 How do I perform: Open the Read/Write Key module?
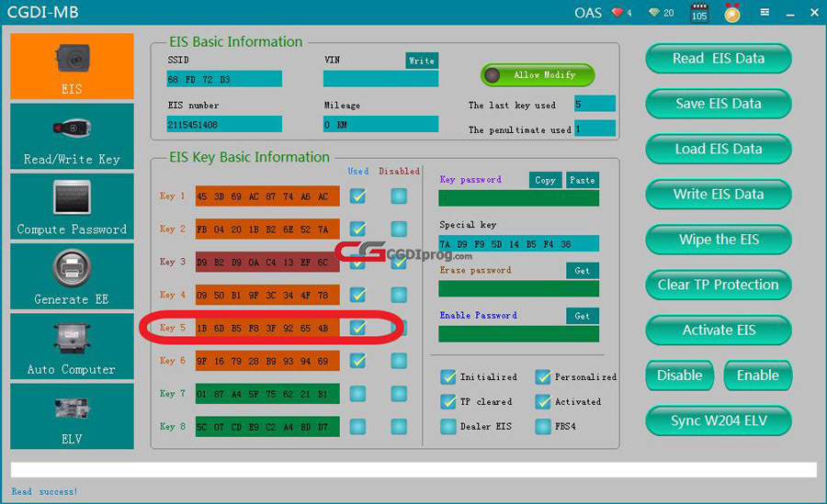[x=72, y=136]
